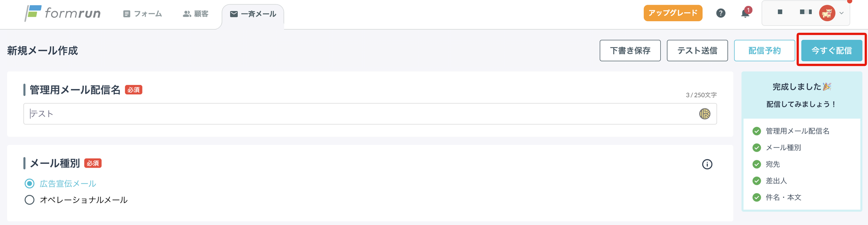Open the フォーム tab
Viewport: 868px width, 225px height.
142,14
